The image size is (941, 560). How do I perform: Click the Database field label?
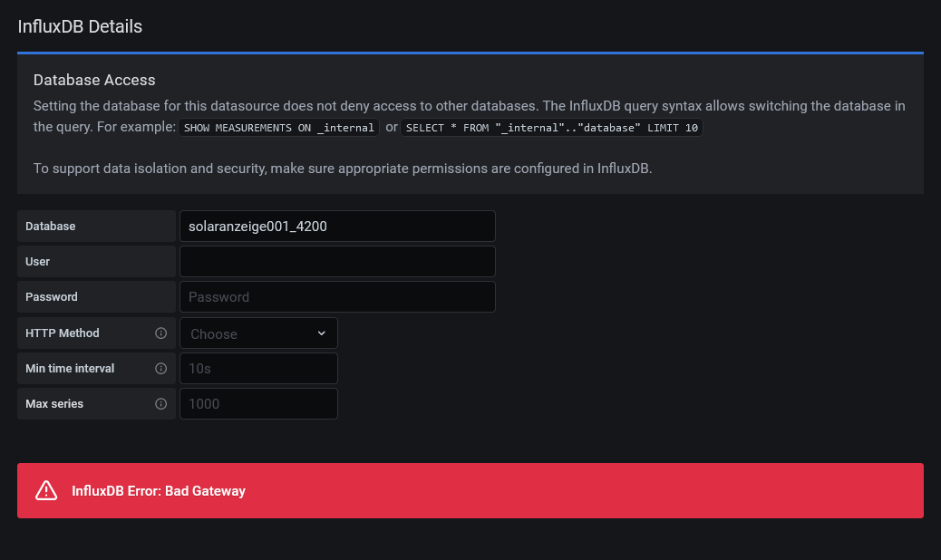click(x=51, y=227)
